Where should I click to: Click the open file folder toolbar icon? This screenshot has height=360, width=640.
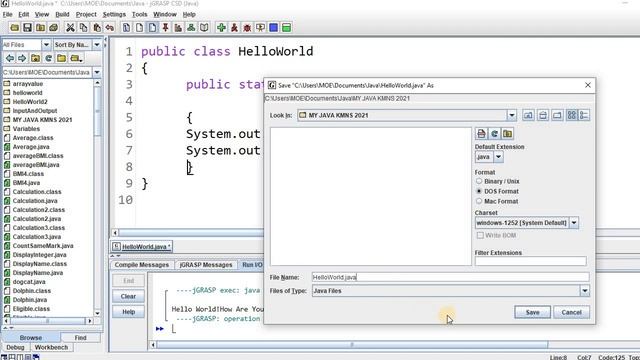14,28
